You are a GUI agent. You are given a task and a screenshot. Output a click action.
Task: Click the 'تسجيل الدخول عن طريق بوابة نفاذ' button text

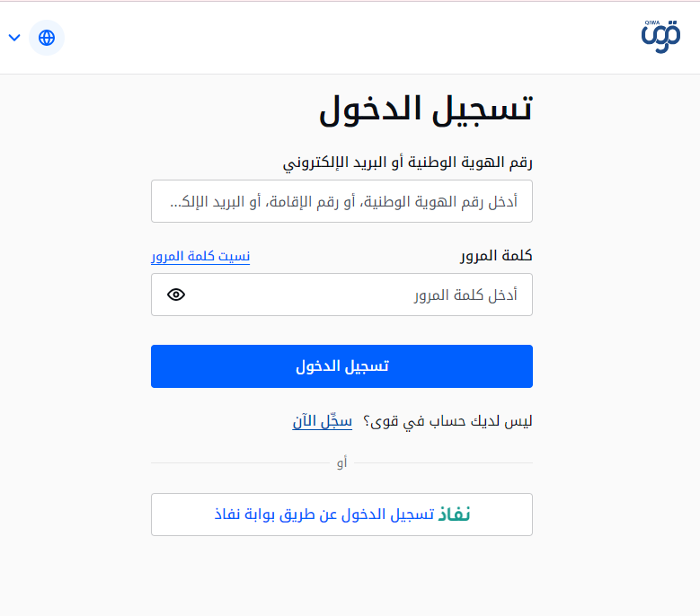click(x=323, y=515)
